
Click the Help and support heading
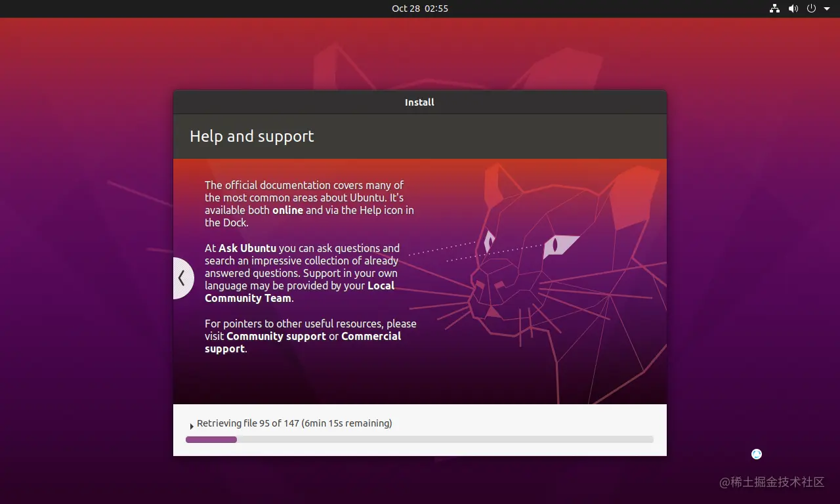[x=252, y=136]
